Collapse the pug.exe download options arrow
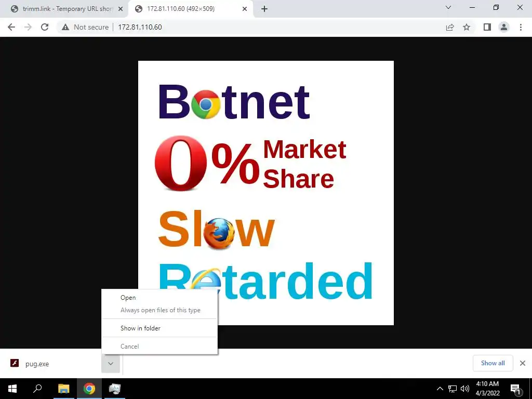Screen dimensions: 532x399 click(x=111, y=364)
